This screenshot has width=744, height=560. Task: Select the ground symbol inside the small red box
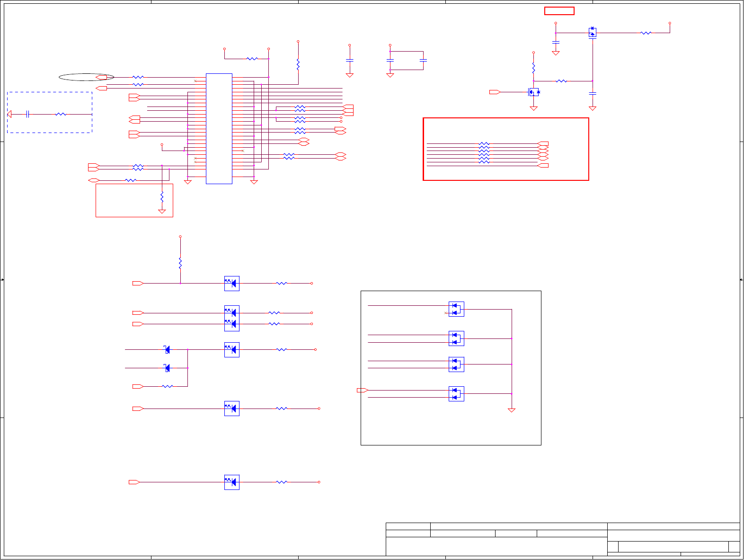[162, 212]
